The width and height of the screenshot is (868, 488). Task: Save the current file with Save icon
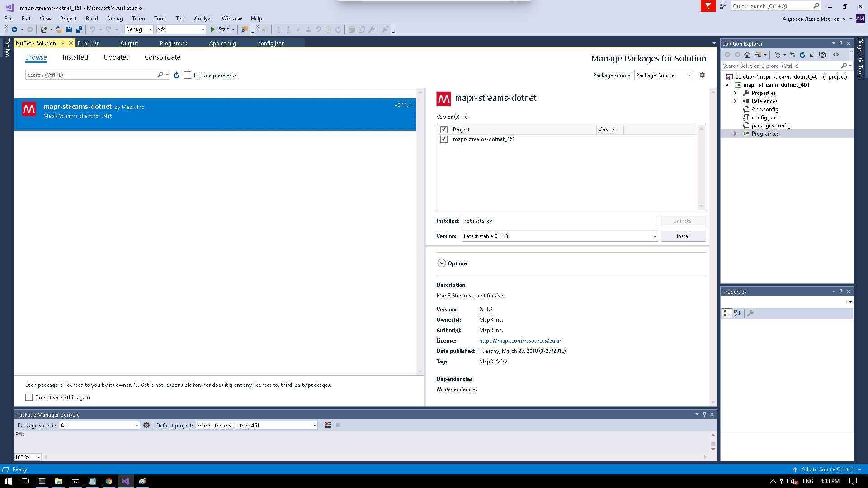pos(69,29)
